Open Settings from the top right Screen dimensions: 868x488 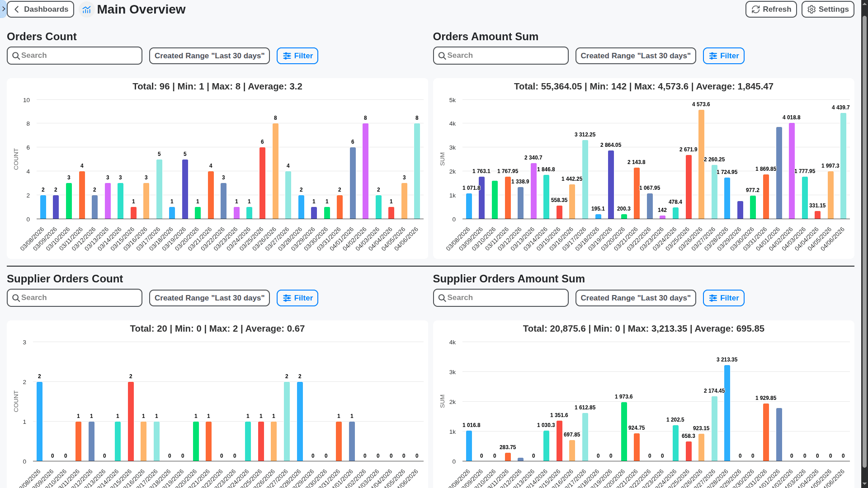pyautogui.click(x=827, y=9)
